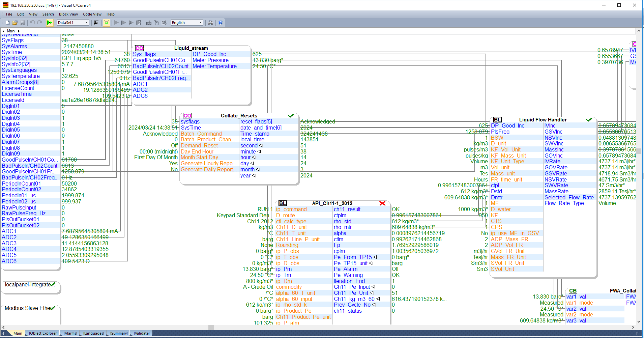Click the green checkmark on Liquid Flow Handler
This screenshot has width=644, height=338.
(589, 120)
